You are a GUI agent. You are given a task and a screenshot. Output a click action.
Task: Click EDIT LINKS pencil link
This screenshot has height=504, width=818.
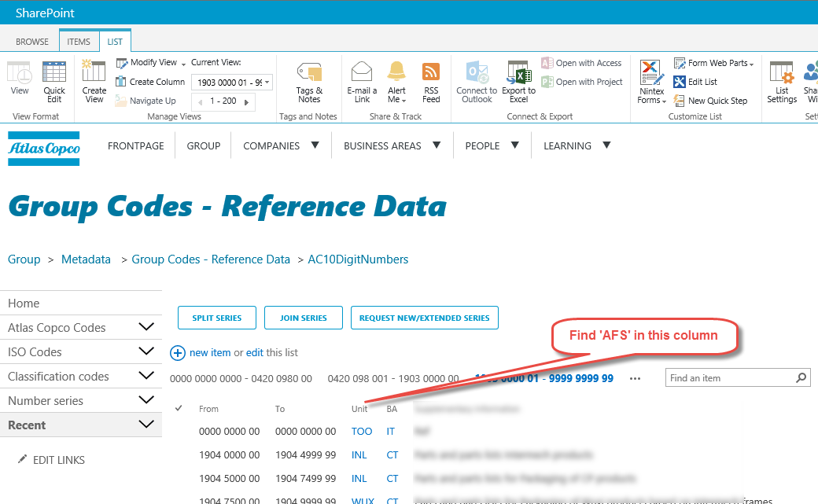(51, 460)
